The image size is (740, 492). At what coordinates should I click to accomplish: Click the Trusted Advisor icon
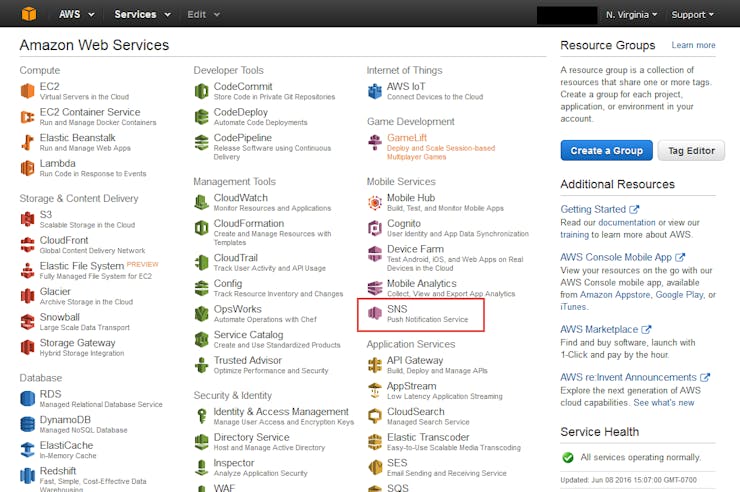tap(202, 364)
